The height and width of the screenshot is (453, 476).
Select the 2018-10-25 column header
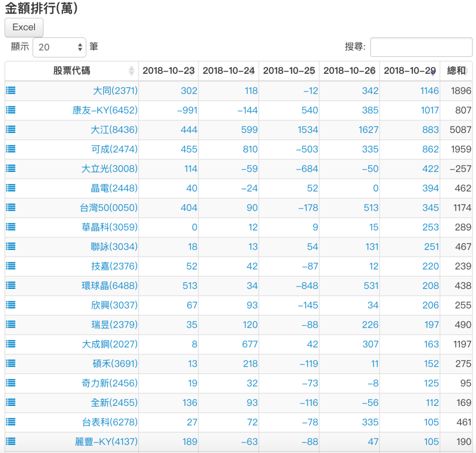(289, 70)
